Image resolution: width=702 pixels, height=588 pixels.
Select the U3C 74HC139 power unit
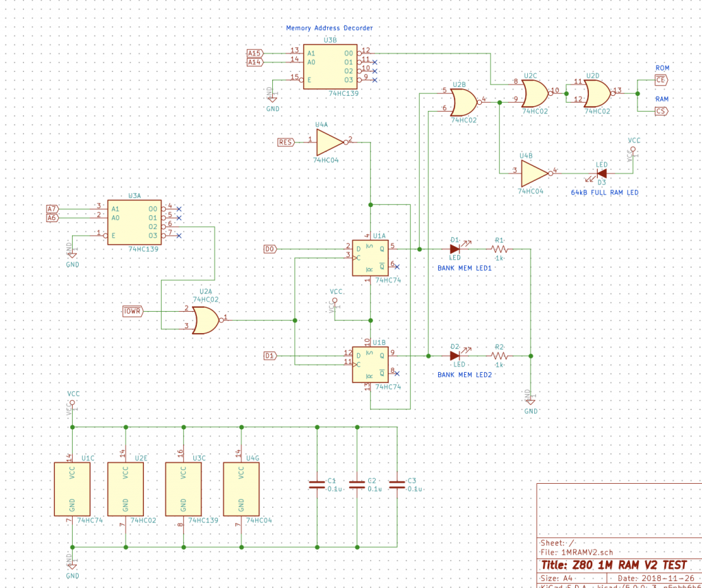[x=183, y=489]
